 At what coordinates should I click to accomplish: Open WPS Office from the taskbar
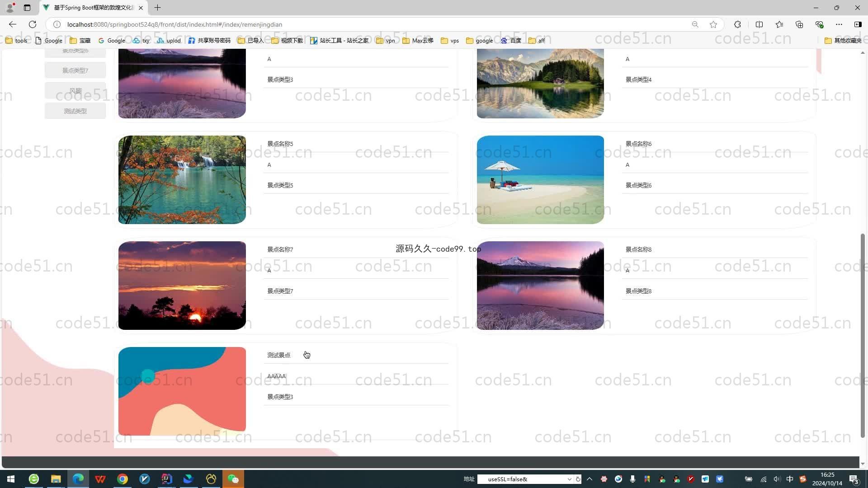point(100,479)
